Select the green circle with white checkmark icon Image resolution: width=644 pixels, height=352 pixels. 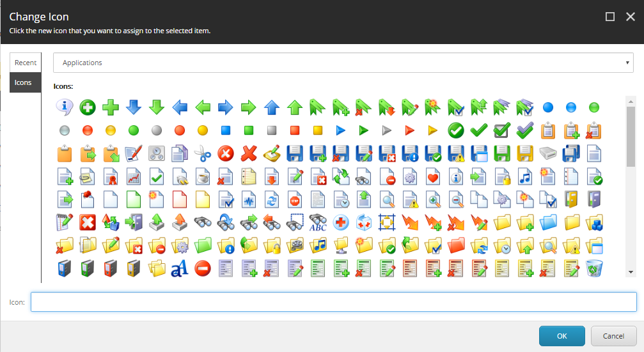(456, 130)
